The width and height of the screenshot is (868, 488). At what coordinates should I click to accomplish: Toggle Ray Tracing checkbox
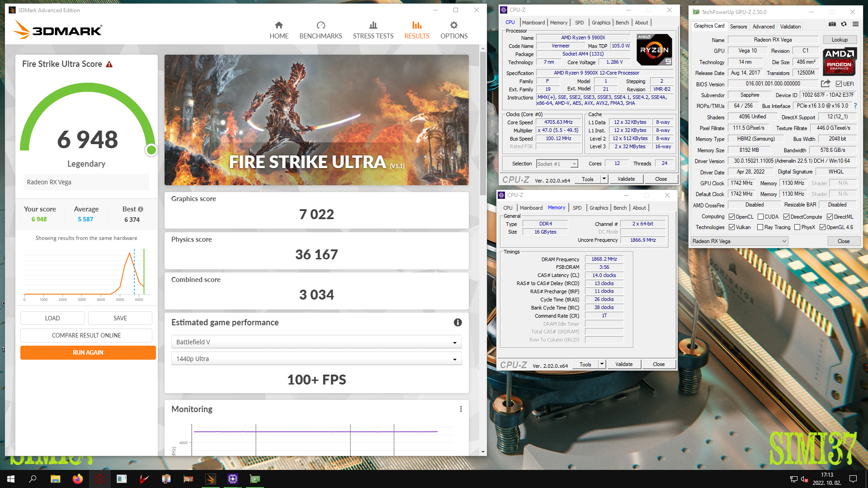tap(760, 227)
